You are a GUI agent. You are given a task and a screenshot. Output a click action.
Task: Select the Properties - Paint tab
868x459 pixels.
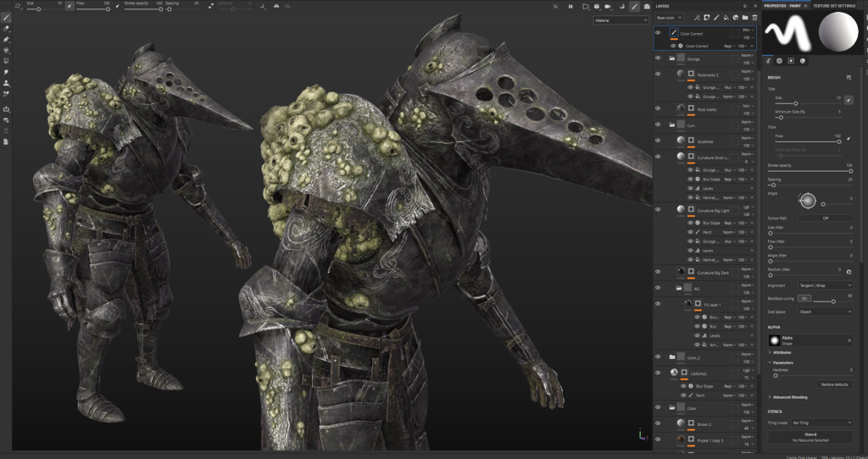pos(783,5)
